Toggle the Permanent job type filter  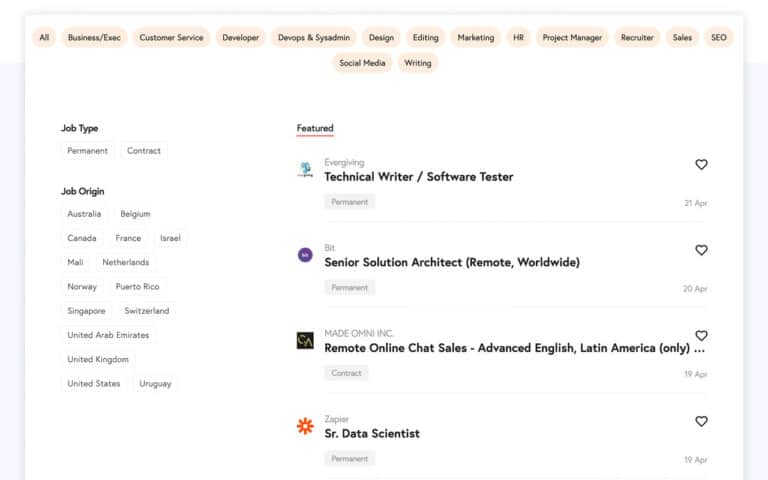(88, 151)
